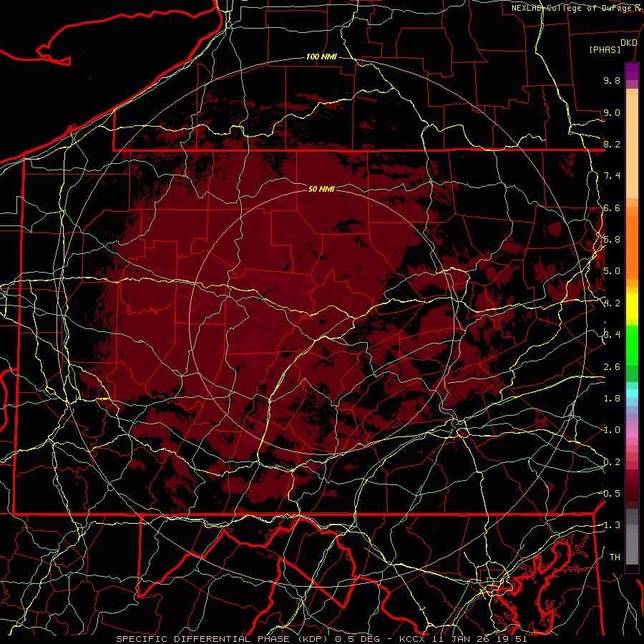644x644 pixels.
Task: Click the [PHAS] legend header label
Action: pyautogui.click(x=605, y=49)
